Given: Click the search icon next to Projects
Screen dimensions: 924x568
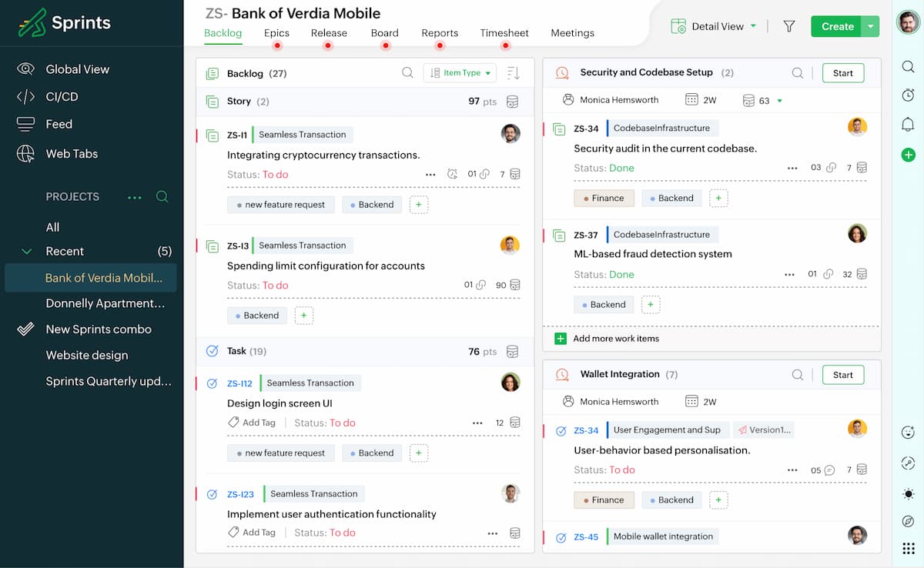Looking at the screenshot, I should click(162, 196).
